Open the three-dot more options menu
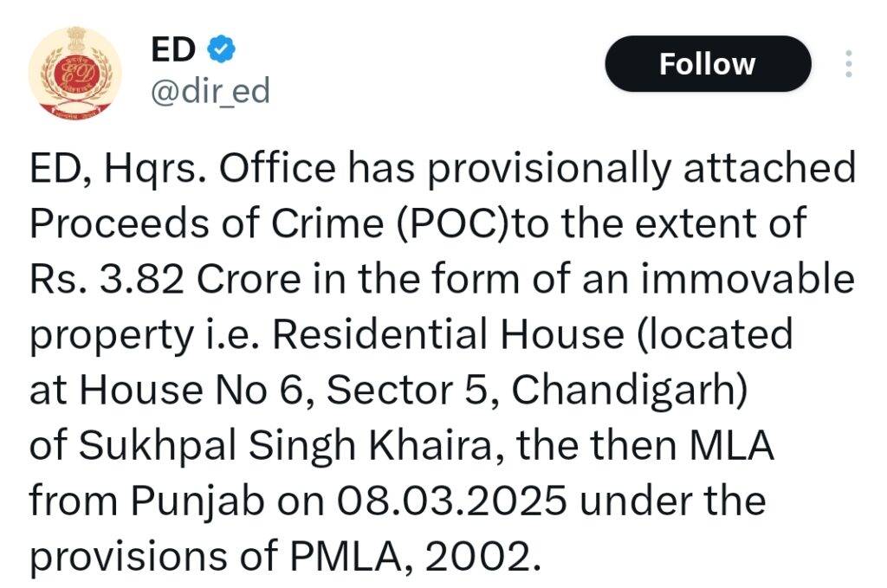This screenshot has width=887, height=588. coord(848,64)
